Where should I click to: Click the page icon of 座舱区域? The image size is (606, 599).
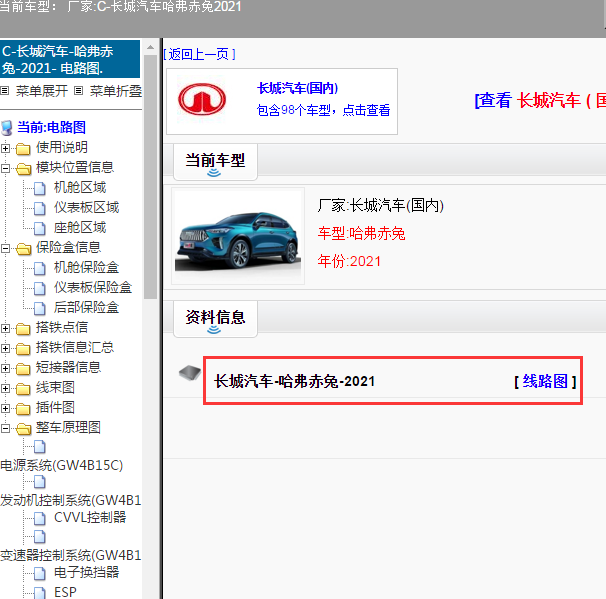pos(40,228)
